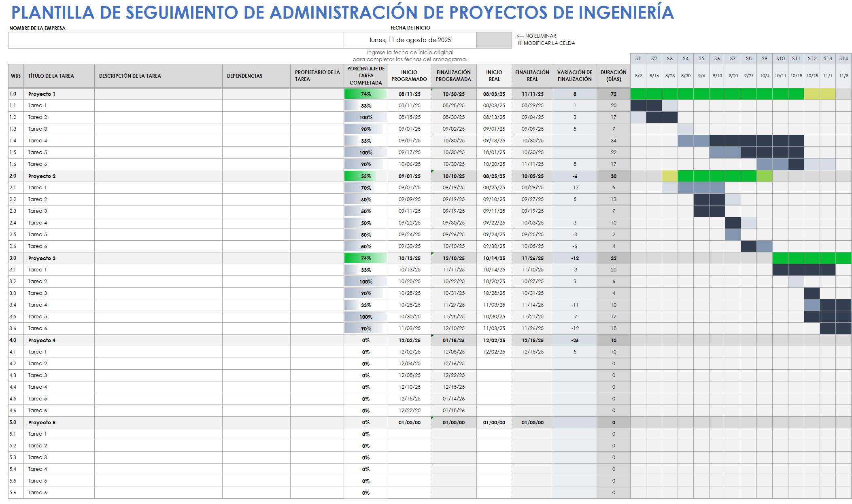
Task: Select the 'Proyecto 4' title cell
Action: pyautogui.click(x=59, y=340)
